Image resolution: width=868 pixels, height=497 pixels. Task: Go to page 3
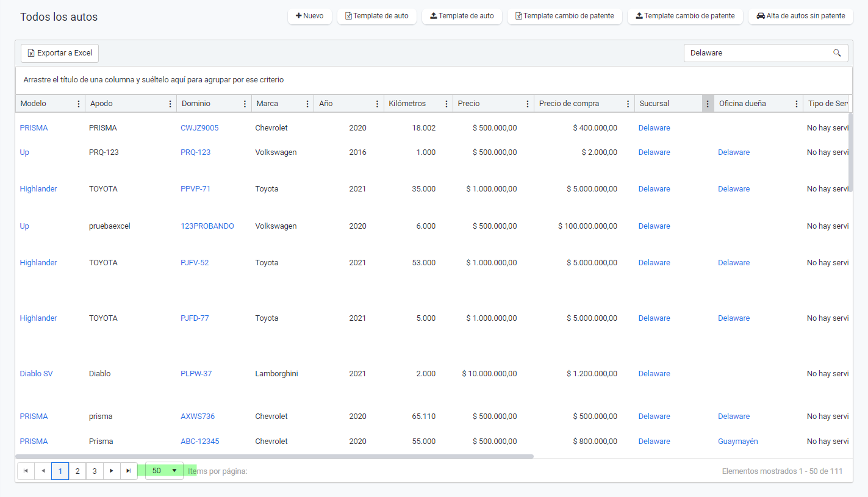(95, 471)
